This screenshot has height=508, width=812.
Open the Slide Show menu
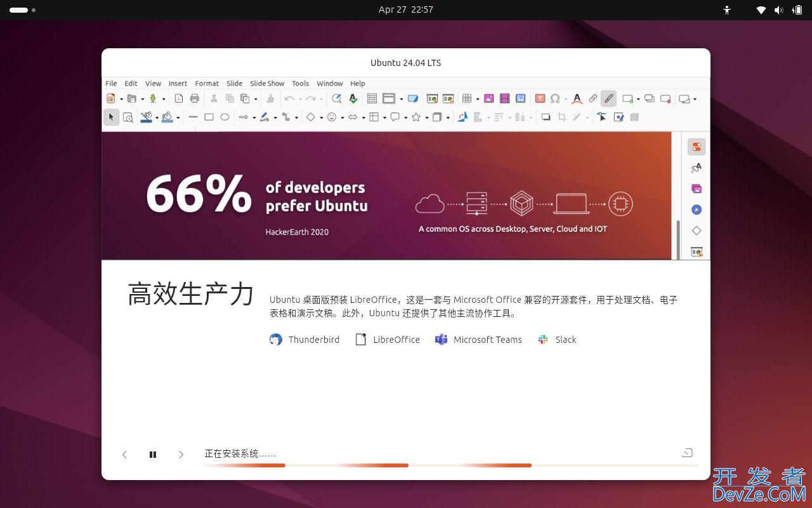click(x=267, y=83)
